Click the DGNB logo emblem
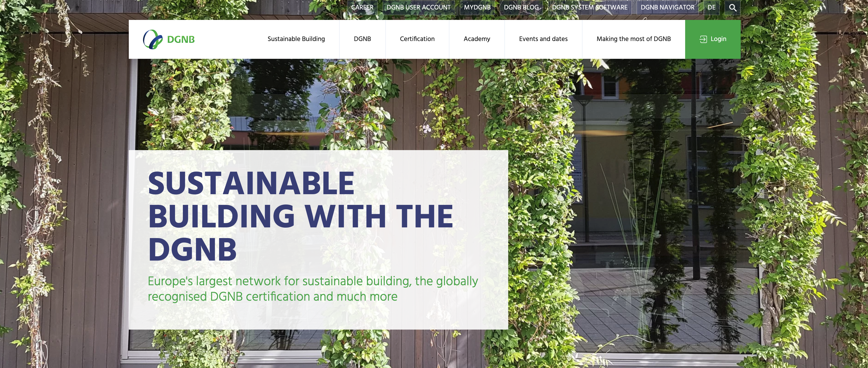This screenshot has width=868, height=368. 153,39
